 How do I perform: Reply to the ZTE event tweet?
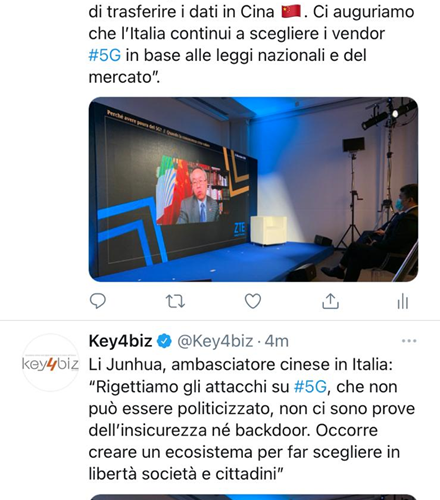pos(98,301)
